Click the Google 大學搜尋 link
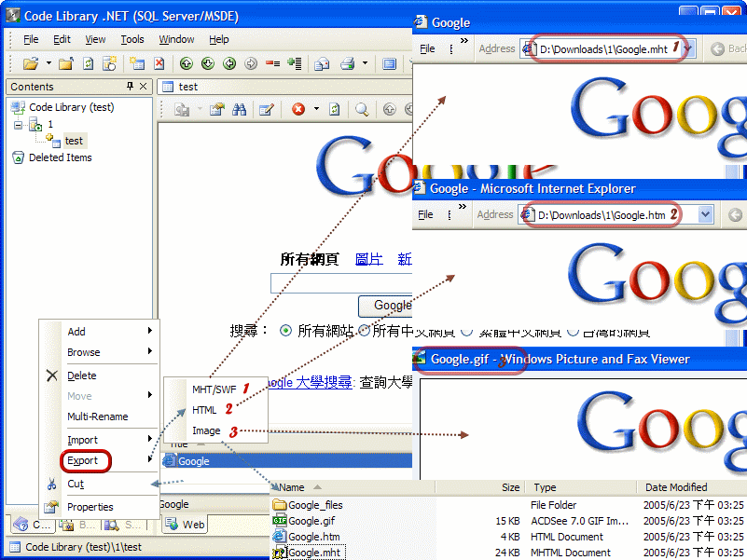Image resolution: width=747 pixels, height=560 pixels. 309,382
